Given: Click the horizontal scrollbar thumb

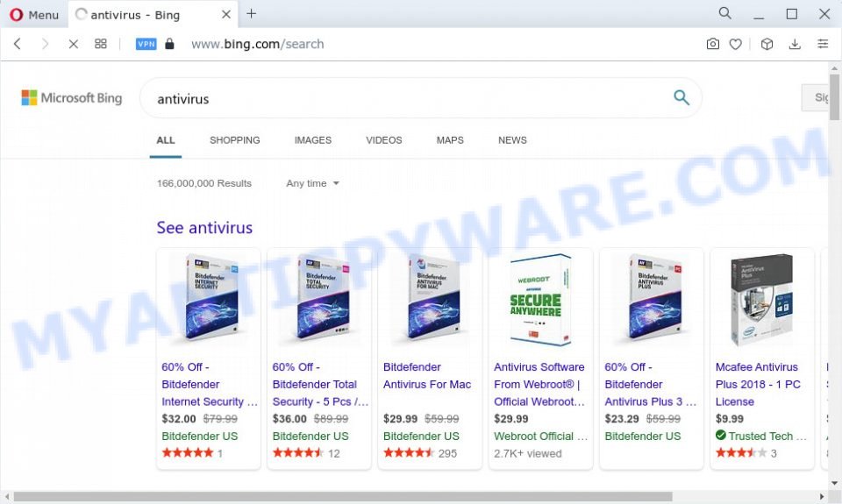Looking at the screenshot, I should (343, 496).
